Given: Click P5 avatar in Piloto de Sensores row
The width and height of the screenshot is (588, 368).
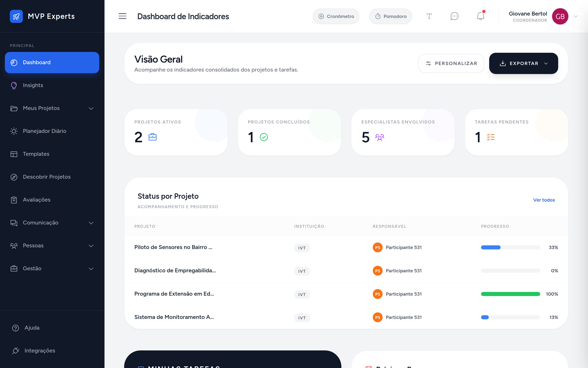Looking at the screenshot, I should [x=378, y=247].
